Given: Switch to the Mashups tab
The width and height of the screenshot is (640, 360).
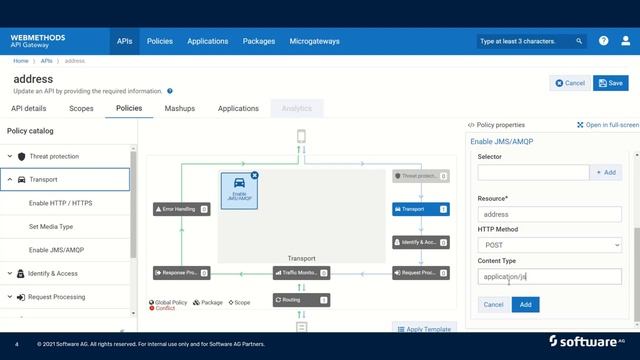Looking at the screenshot, I should pyautogui.click(x=180, y=109).
